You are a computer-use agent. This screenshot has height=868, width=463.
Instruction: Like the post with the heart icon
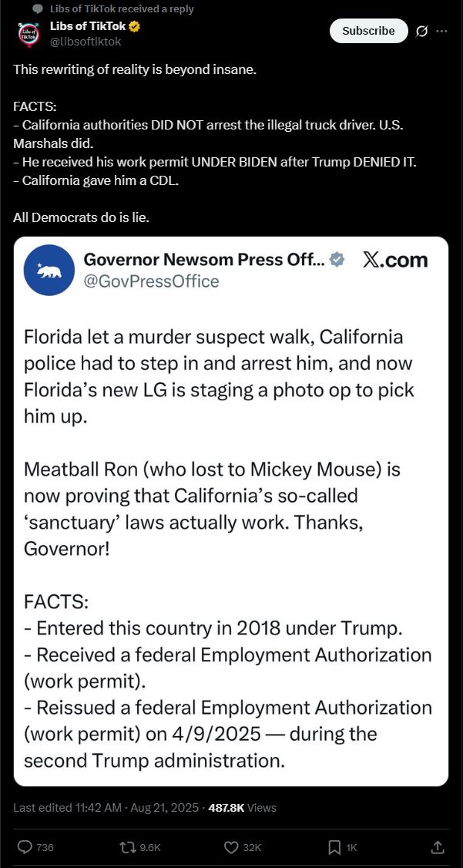tap(231, 847)
